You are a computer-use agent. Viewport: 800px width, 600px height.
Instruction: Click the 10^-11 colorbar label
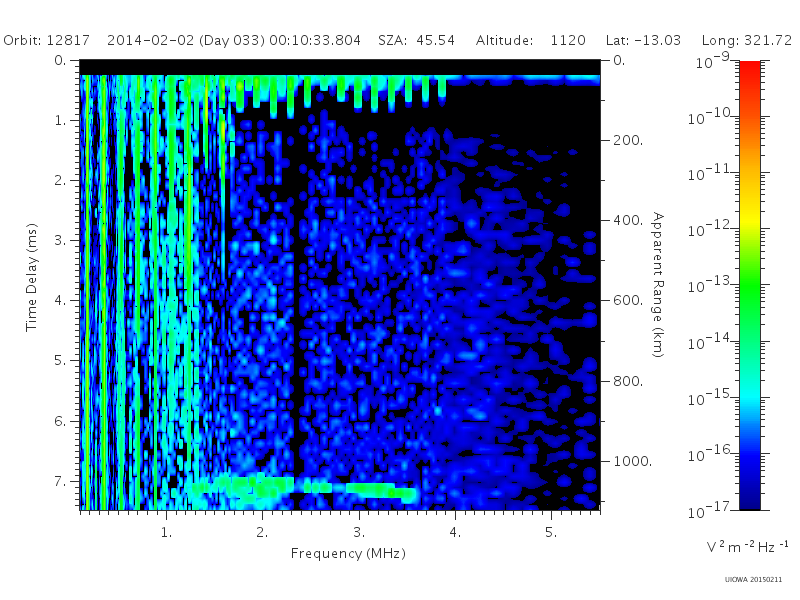[x=711, y=173]
